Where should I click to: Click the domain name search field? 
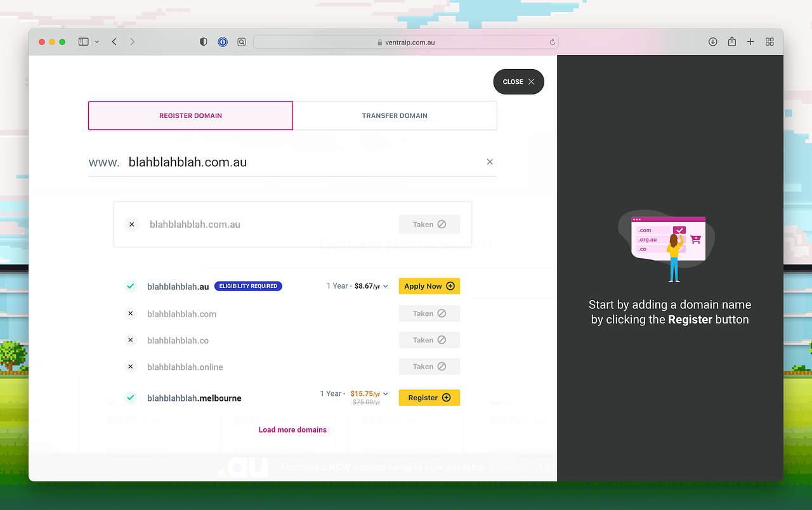point(298,162)
